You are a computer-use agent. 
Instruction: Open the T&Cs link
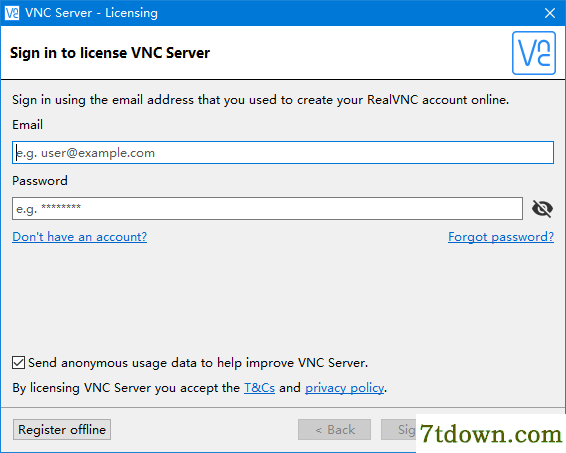point(260,388)
